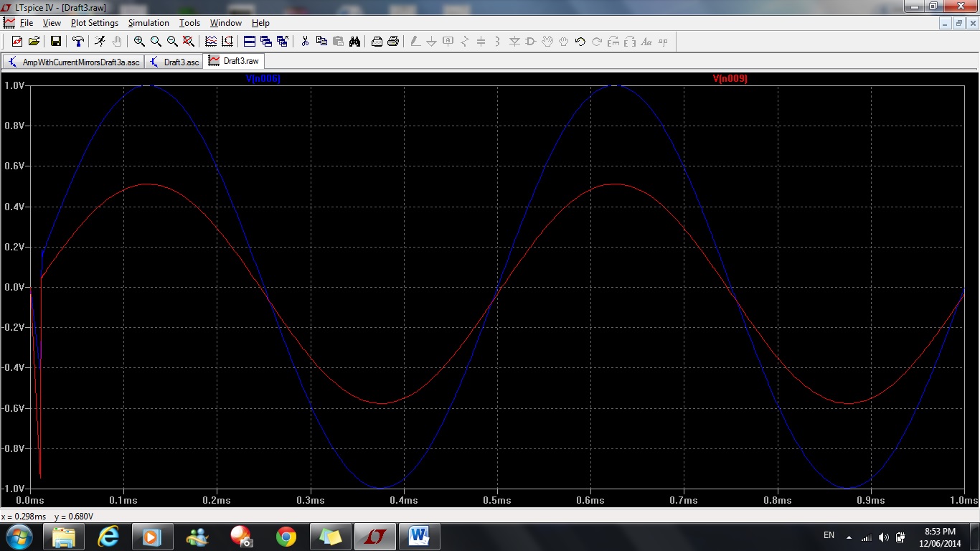Screen dimensions: 980x551
Task: Click the red V(n009) trace label
Action: 730,79
